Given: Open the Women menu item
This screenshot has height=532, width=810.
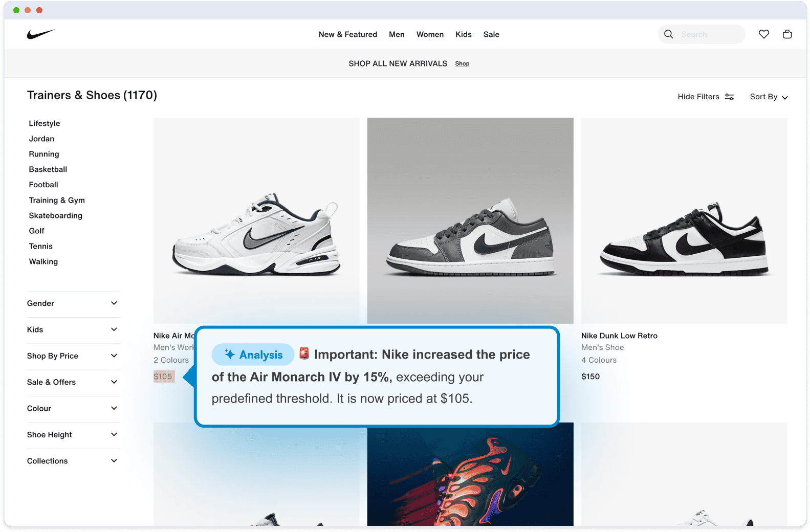Looking at the screenshot, I should coord(430,34).
